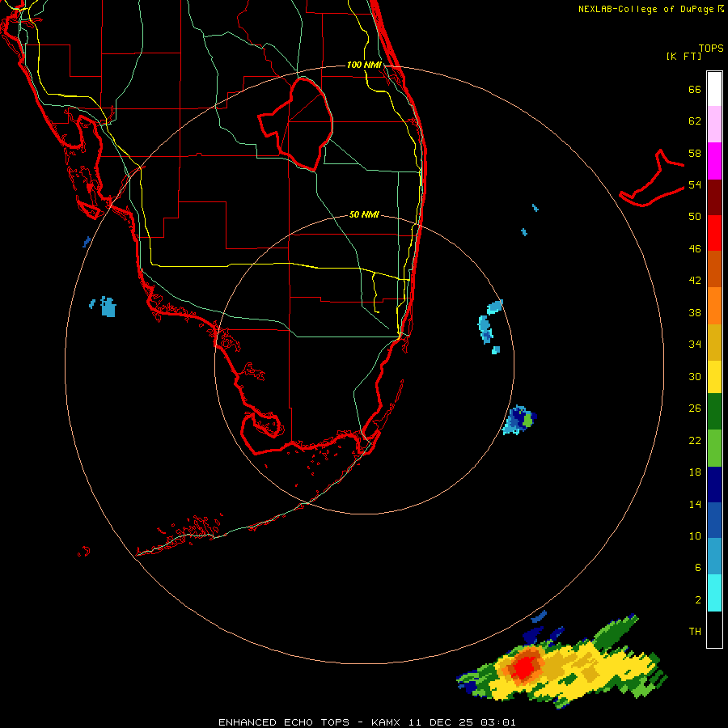Click the medium blue legend swatch
The height and width of the screenshot is (728, 728).
pyautogui.click(x=714, y=520)
